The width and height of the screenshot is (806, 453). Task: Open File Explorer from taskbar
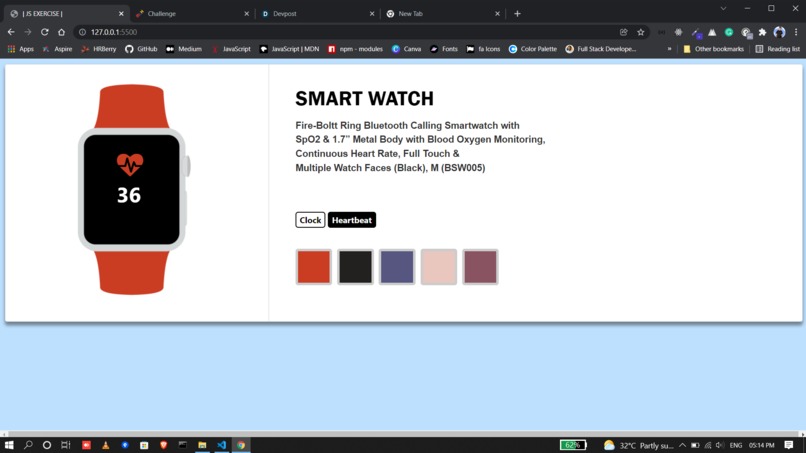[202, 445]
